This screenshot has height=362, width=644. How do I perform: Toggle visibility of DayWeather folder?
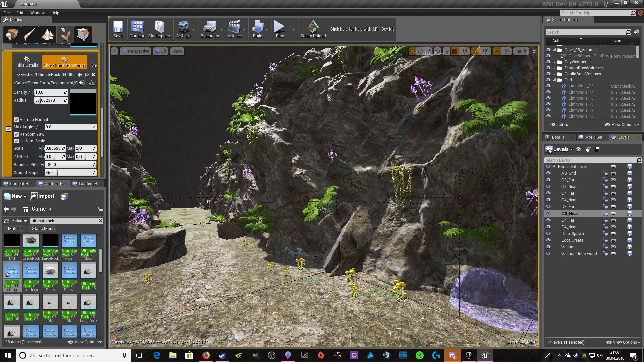[x=548, y=62]
